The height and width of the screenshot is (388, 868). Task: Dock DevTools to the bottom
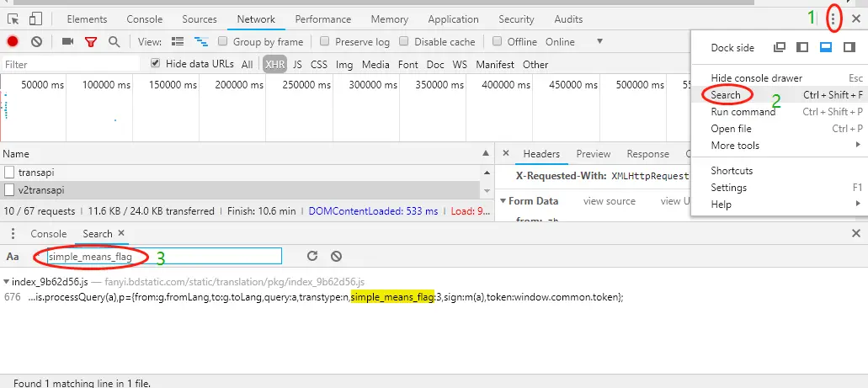click(x=826, y=48)
